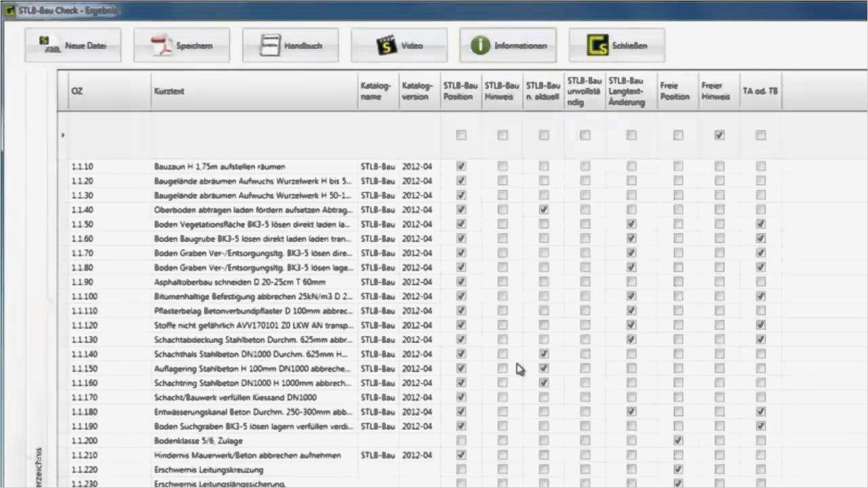Toggle the filter-row checkbox under Freie Position
Image resolution: width=868 pixels, height=488 pixels.
[x=678, y=135]
